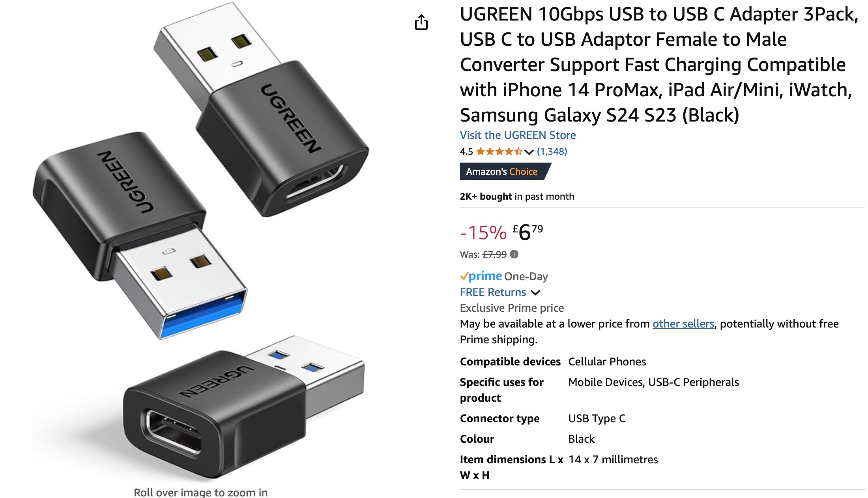Click the info icon beside Was price
Viewport: 868px width, 498px height.
tap(514, 254)
